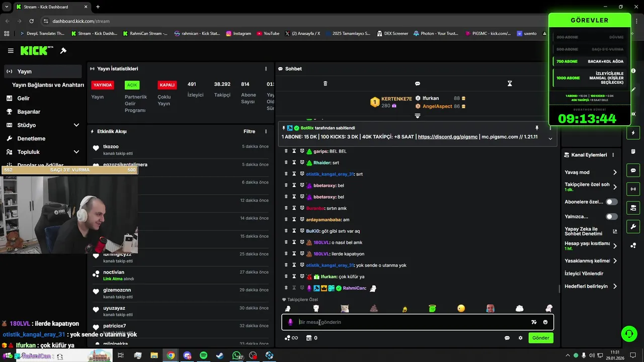The image size is (644, 362).
Task: Open the Filtre button in Etkinlik Akışı
Action: coord(249,132)
